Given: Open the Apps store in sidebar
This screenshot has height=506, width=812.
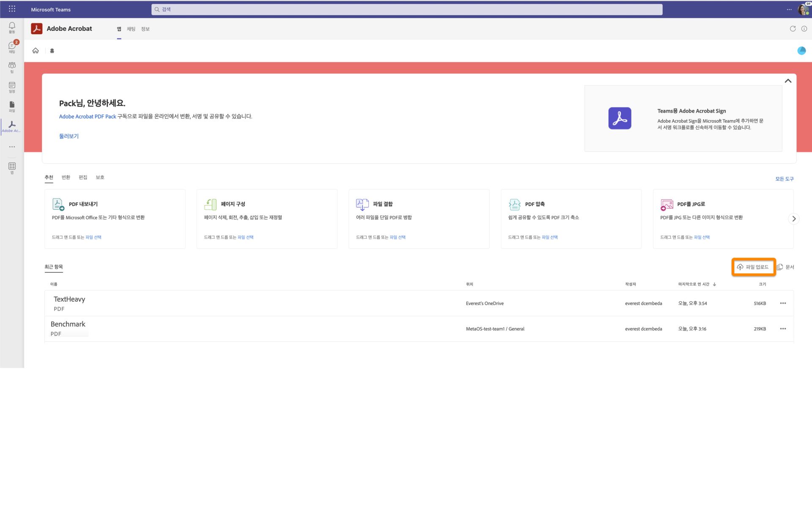Looking at the screenshot, I should tap(12, 168).
